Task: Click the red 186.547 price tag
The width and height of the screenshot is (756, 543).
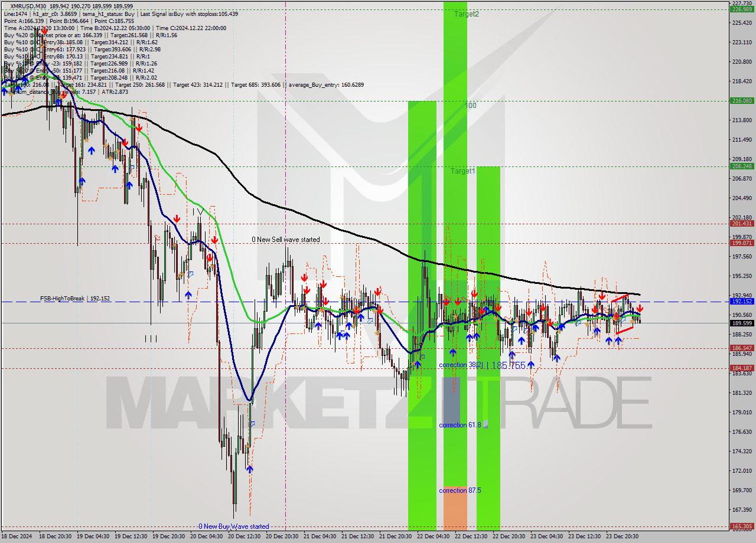Action: click(742, 348)
